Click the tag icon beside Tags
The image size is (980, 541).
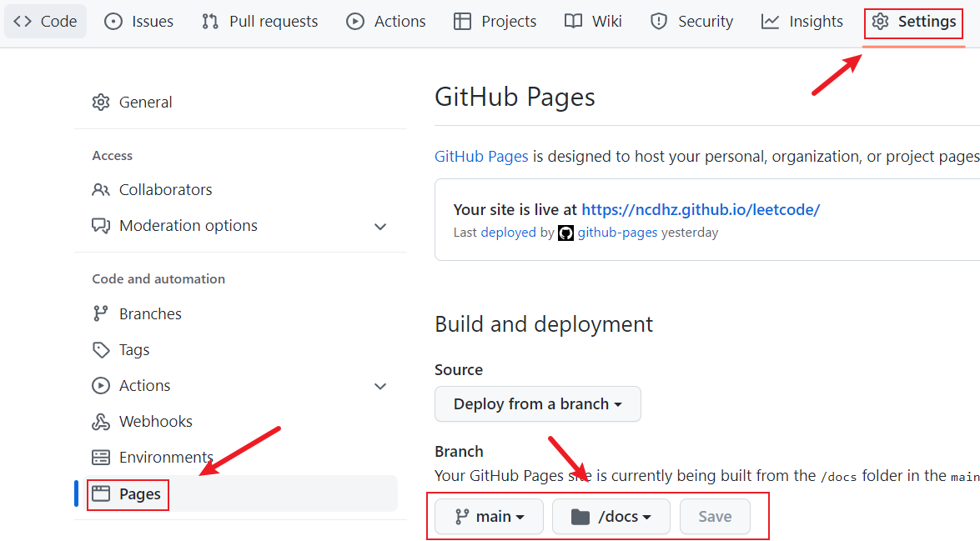101,350
